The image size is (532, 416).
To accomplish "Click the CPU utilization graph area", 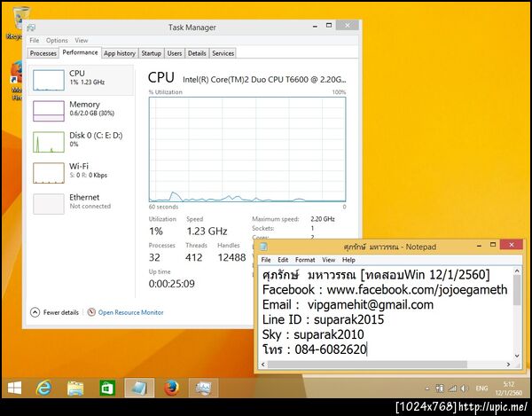I will pyautogui.click(x=247, y=150).
